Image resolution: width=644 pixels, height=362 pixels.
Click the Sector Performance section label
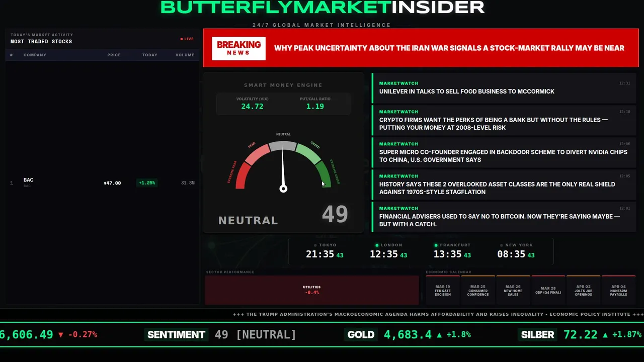click(x=230, y=272)
